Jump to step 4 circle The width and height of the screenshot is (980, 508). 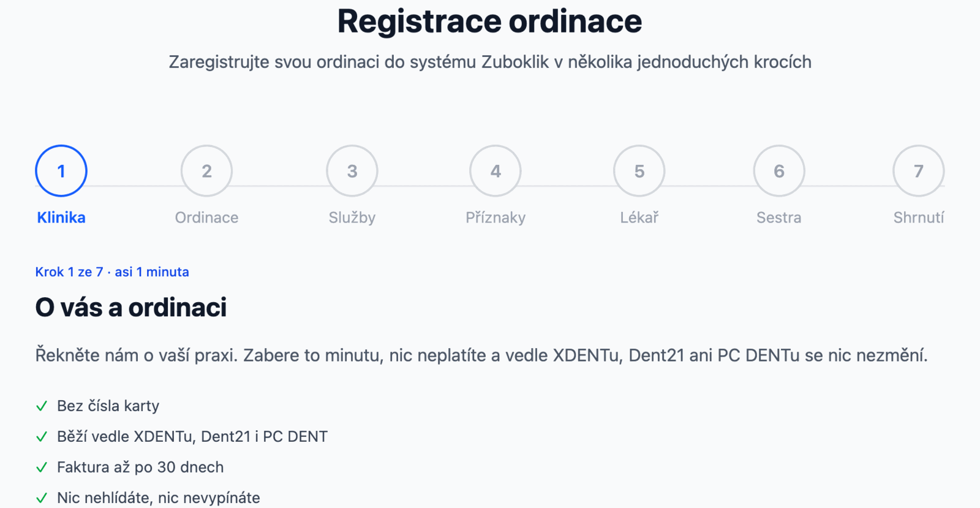click(496, 171)
